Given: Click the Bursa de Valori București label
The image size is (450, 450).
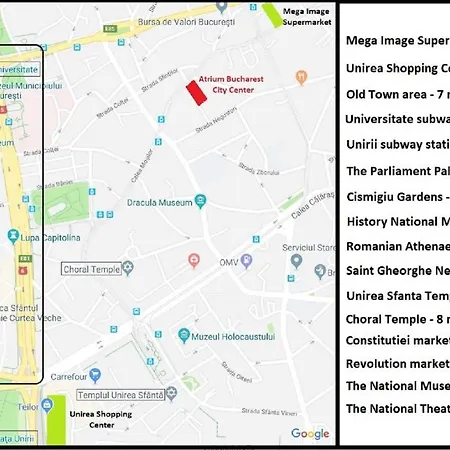Looking at the screenshot, I should 186,22.
